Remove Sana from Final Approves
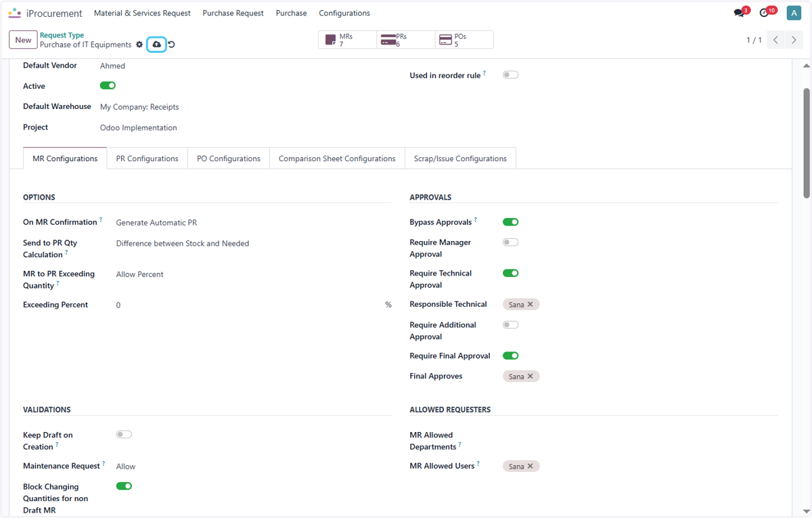This screenshot has width=812, height=518. (531, 376)
